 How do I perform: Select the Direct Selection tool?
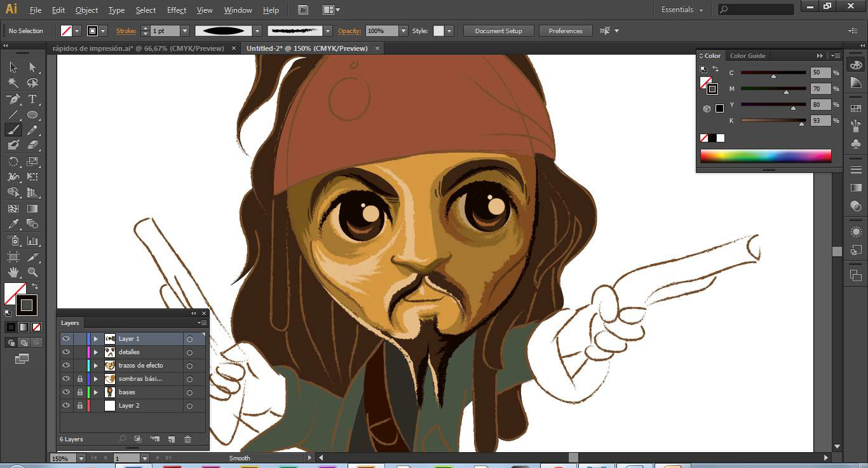click(x=32, y=67)
